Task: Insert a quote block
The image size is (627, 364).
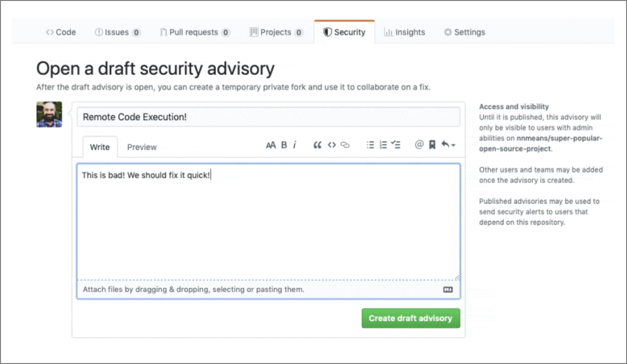Action: 317,145
